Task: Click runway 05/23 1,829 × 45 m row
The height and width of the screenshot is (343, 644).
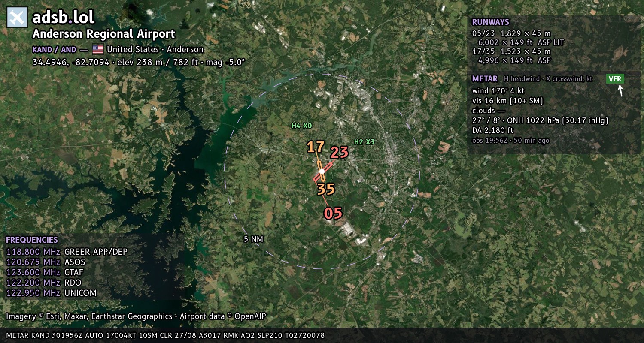Action: [x=511, y=33]
